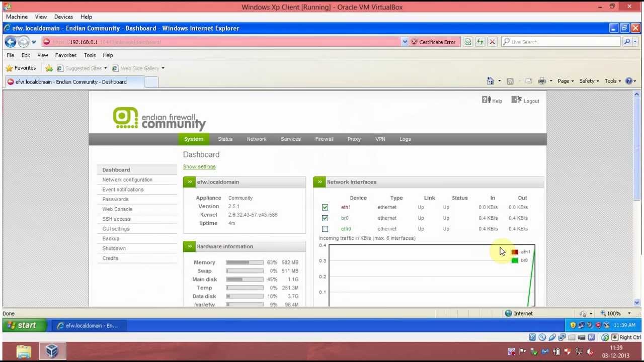Image resolution: width=644 pixels, height=362 pixels.
Task: Uncheck the br0 interface checkbox
Action: click(x=325, y=218)
